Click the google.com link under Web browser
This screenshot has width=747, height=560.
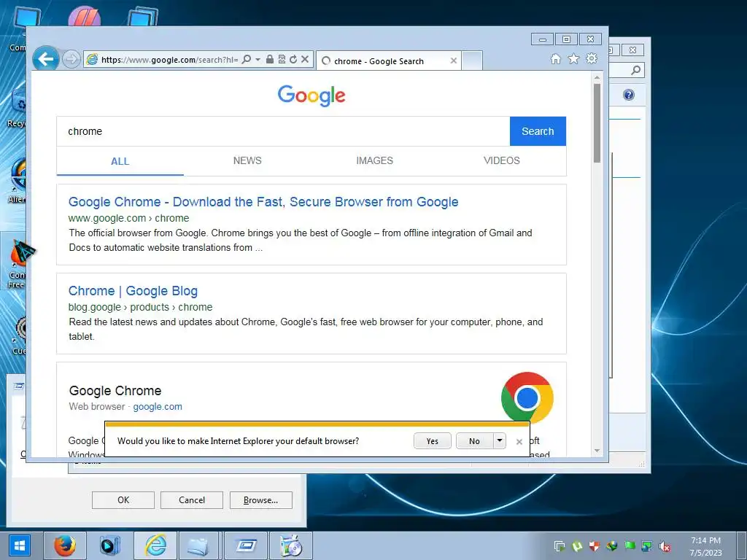[x=158, y=407]
